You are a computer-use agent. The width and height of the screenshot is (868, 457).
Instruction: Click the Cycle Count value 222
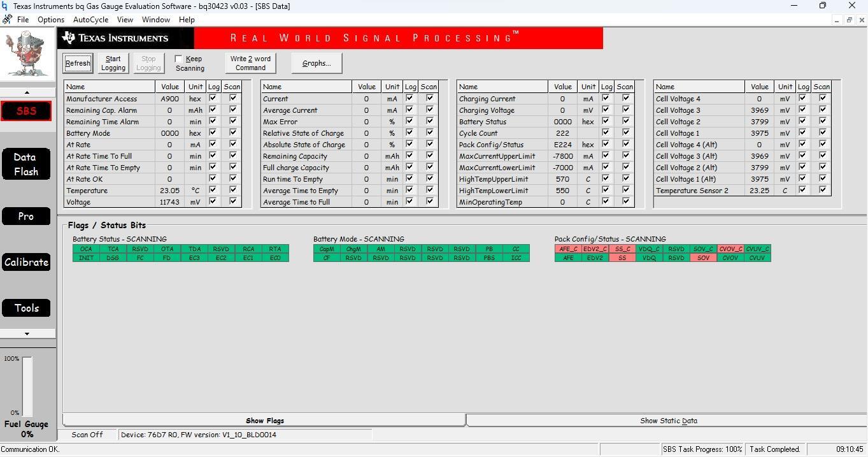(x=562, y=133)
